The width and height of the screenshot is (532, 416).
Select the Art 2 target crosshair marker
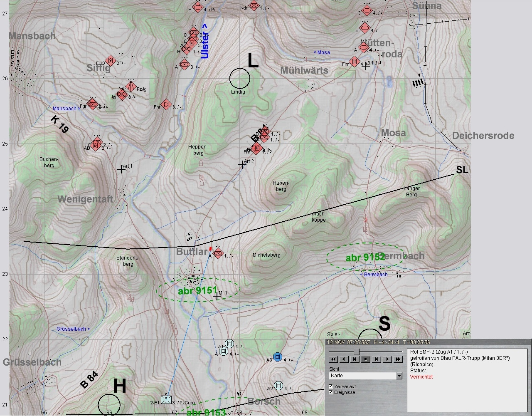[242, 165]
